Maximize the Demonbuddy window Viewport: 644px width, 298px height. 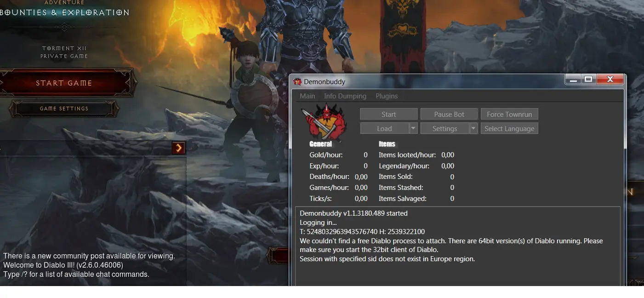click(588, 80)
